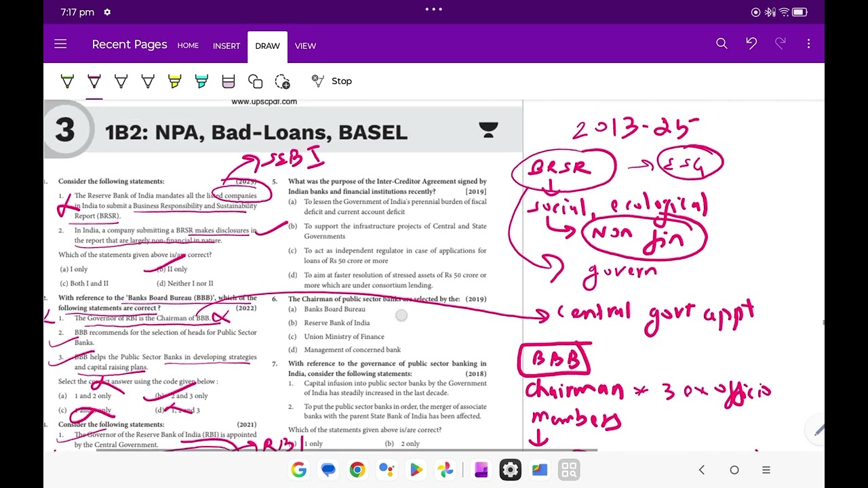Tap the Android recents button
Viewport: 868px width, 488px height.
(x=766, y=470)
